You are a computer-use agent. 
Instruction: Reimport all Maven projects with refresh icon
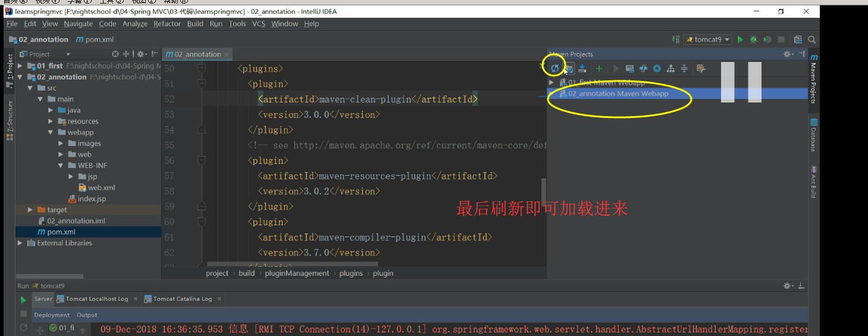(554, 69)
